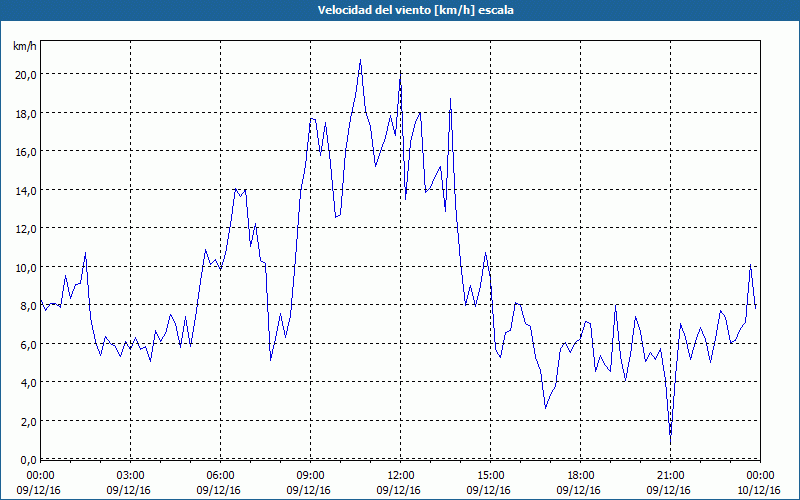Select the 2,0 value on the y-axis
800x500 pixels.
click(x=28, y=421)
